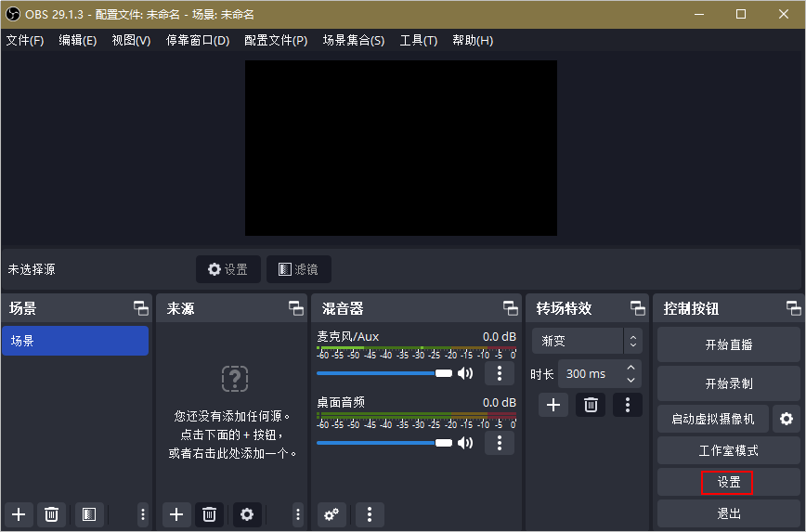
Task: Open the 场景集合(S) menu
Action: click(354, 40)
